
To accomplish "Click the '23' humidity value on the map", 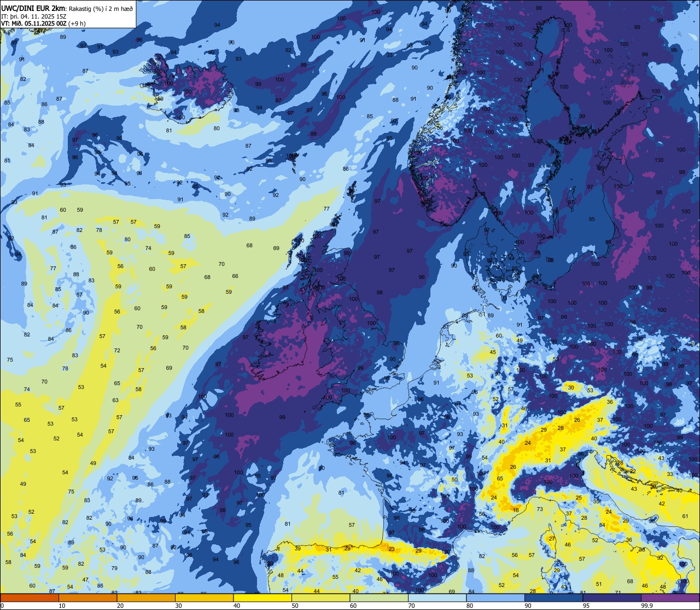I will [392, 549].
